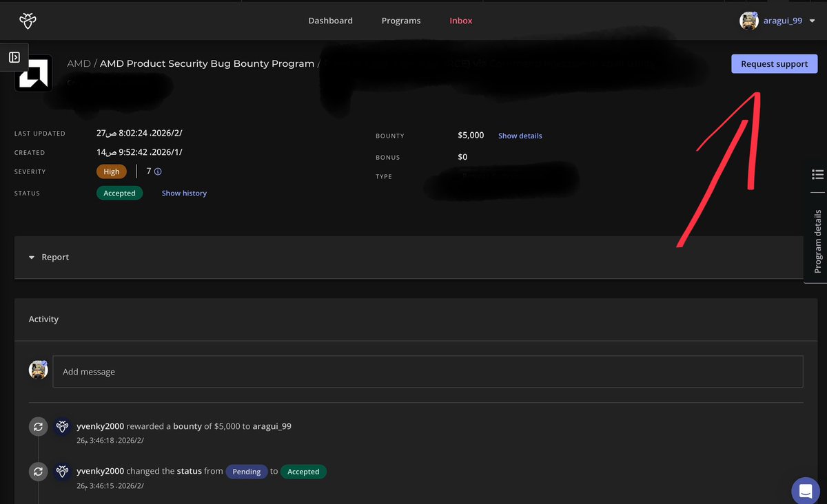Focus the Add message input field

(428, 371)
